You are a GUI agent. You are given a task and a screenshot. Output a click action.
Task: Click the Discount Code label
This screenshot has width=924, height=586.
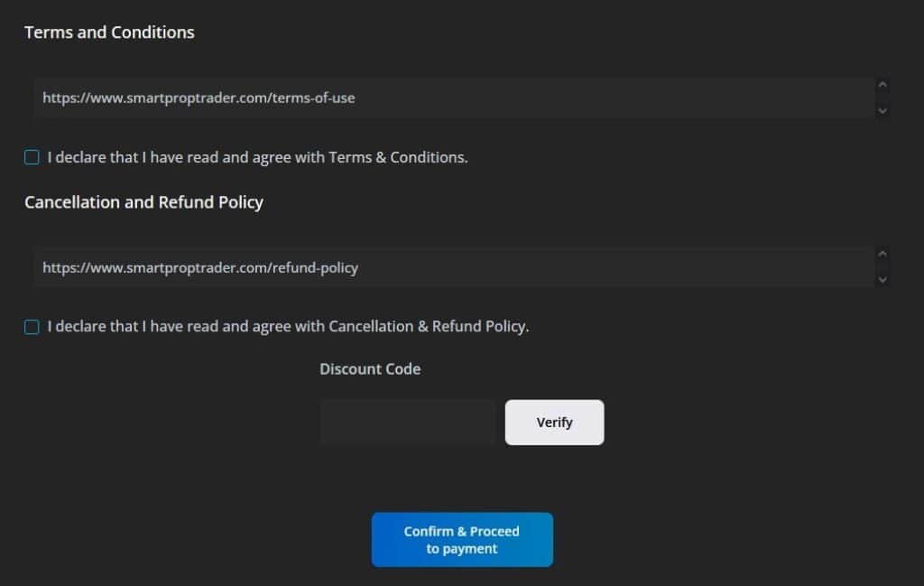(x=370, y=368)
